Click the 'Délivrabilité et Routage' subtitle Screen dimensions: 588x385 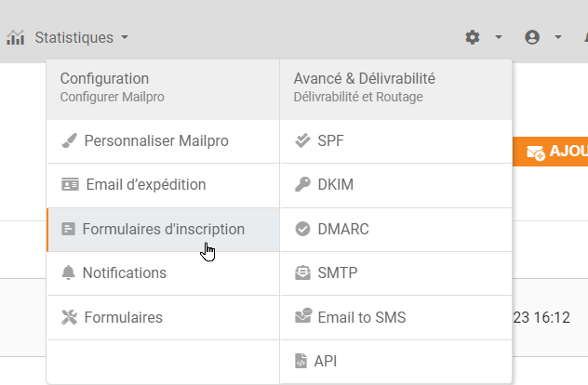[358, 97]
